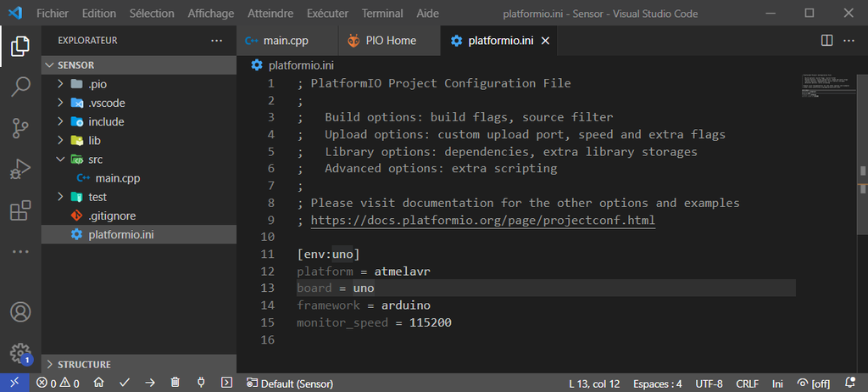This screenshot has height=392, width=868.
Task: Open the Exécuter menu
Action: tap(328, 14)
